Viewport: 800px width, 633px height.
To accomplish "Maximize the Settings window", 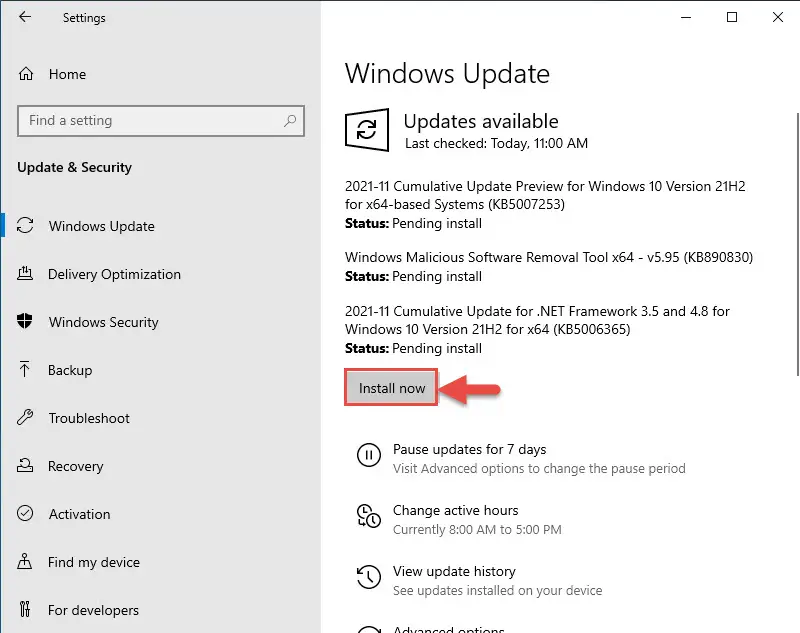I will click(732, 17).
